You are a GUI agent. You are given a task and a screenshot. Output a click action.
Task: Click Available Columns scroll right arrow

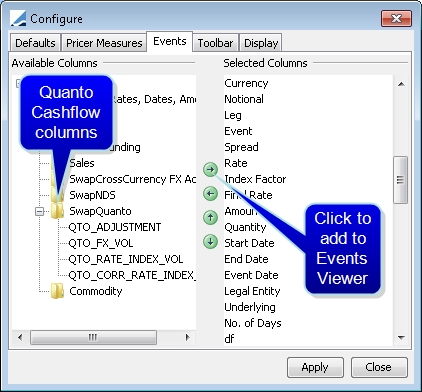point(187,337)
